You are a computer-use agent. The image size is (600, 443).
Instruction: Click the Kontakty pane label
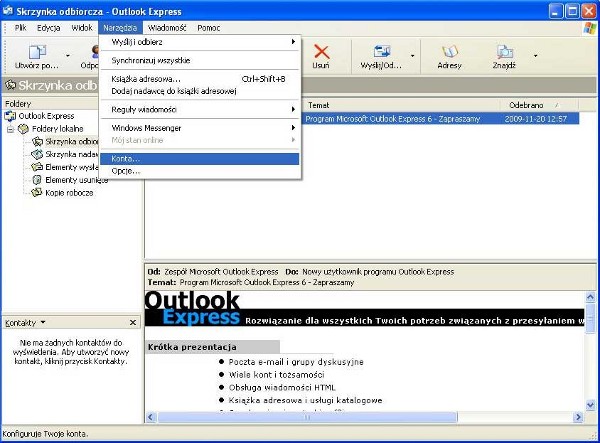point(20,323)
